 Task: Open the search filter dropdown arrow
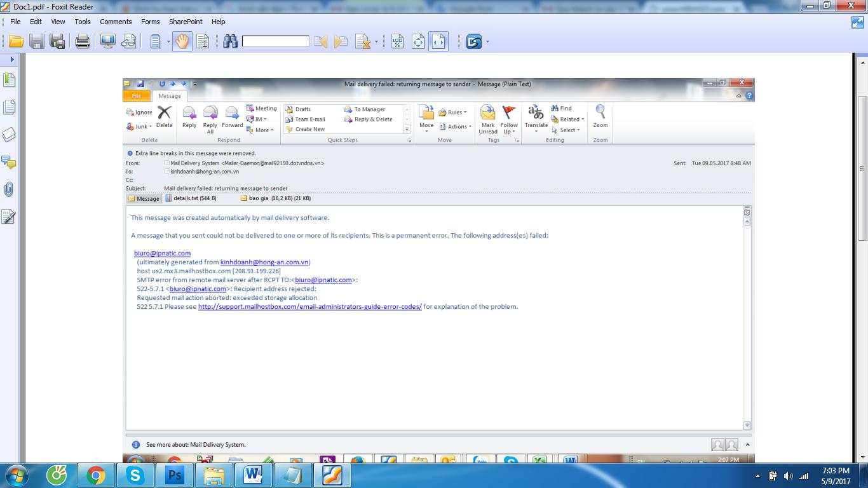tap(377, 42)
